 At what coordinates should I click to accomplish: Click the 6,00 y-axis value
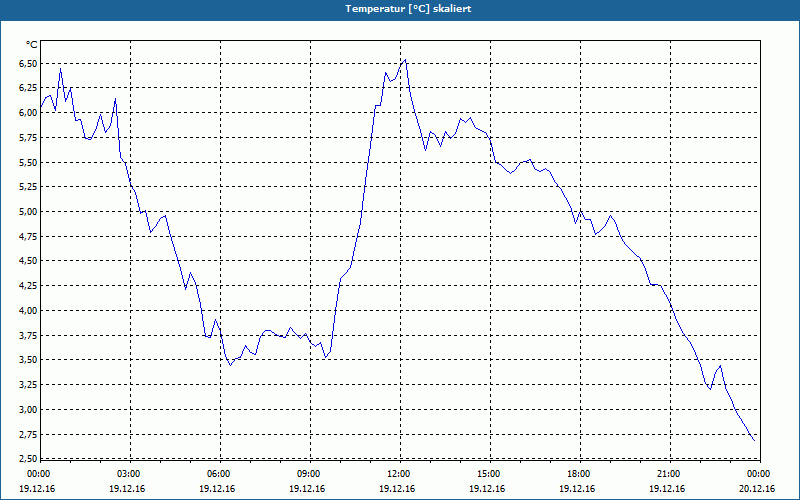click(x=28, y=113)
